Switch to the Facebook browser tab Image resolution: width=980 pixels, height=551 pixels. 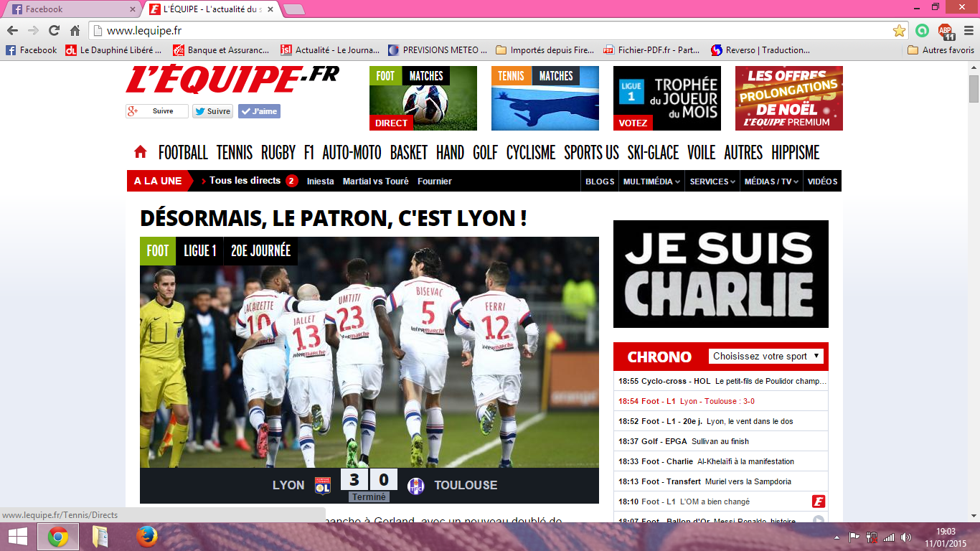[72, 9]
